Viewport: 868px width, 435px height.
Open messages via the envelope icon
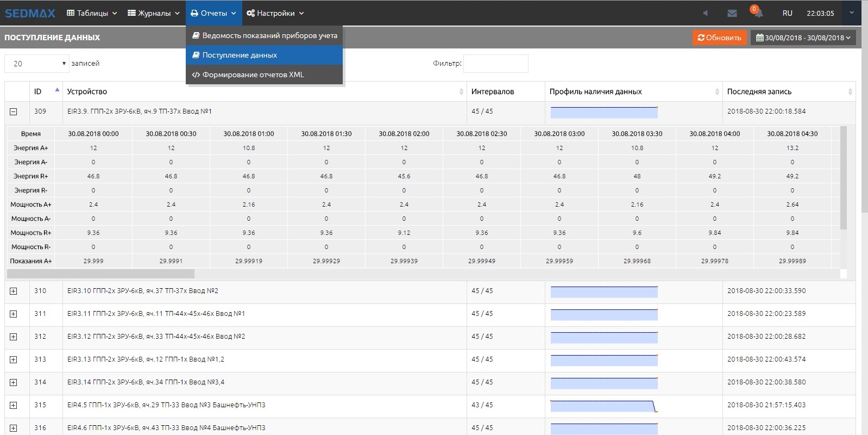pos(732,13)
